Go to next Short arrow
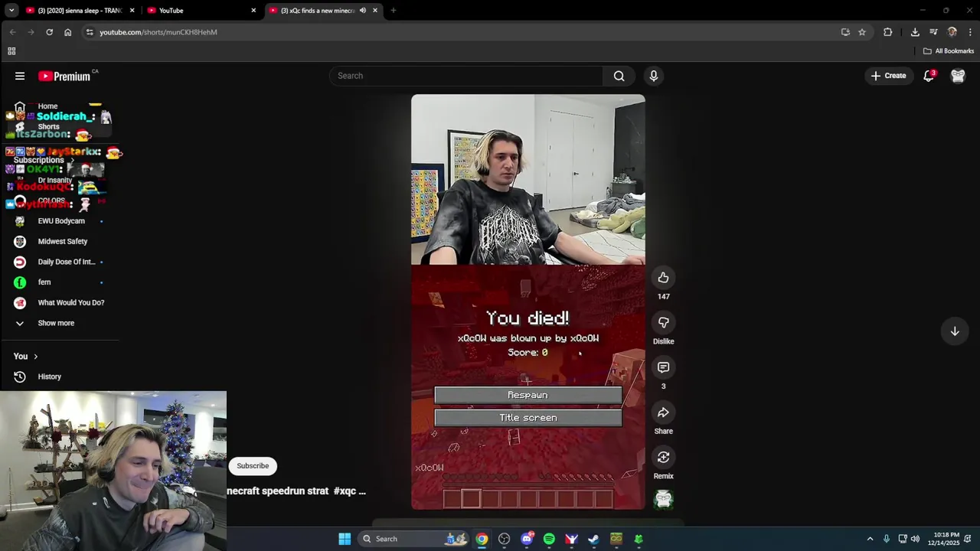 (x=955, y=331)
